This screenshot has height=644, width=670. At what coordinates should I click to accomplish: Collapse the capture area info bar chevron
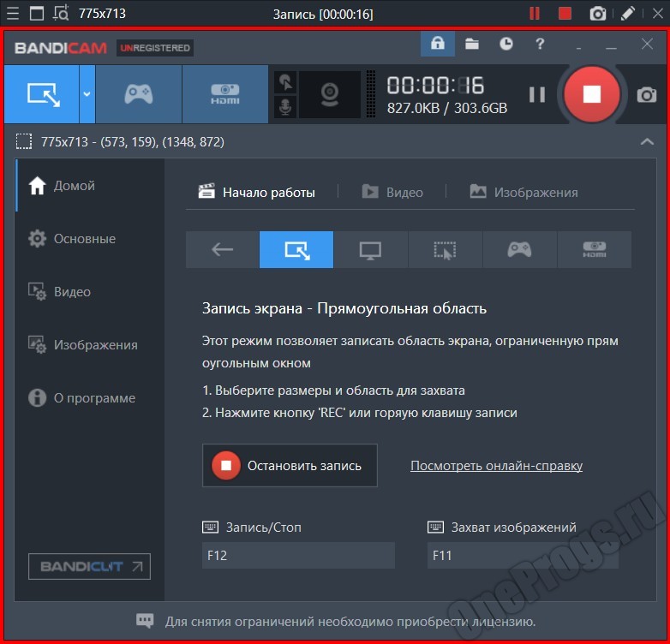click(x=647, y=142)
